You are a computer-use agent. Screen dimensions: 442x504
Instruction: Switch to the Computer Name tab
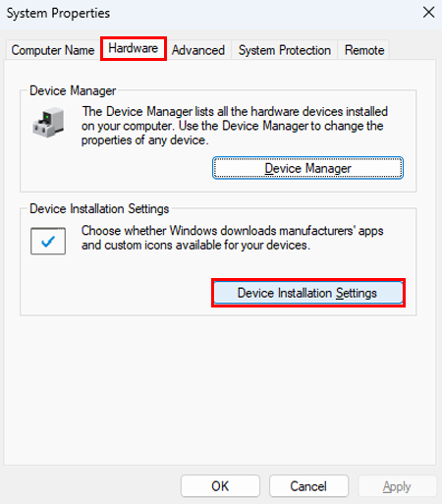click(53, 50)
